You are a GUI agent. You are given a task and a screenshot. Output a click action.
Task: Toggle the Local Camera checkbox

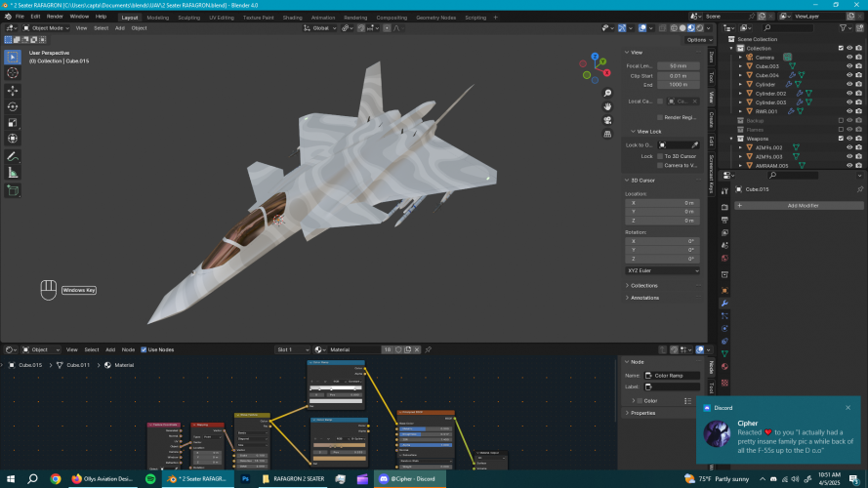pos(660,102)
